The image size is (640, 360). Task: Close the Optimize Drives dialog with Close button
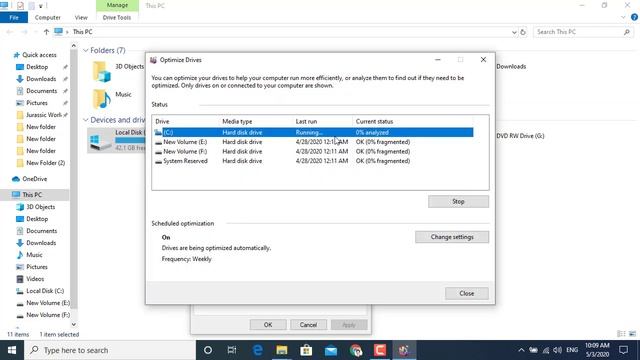pos(467,293)
